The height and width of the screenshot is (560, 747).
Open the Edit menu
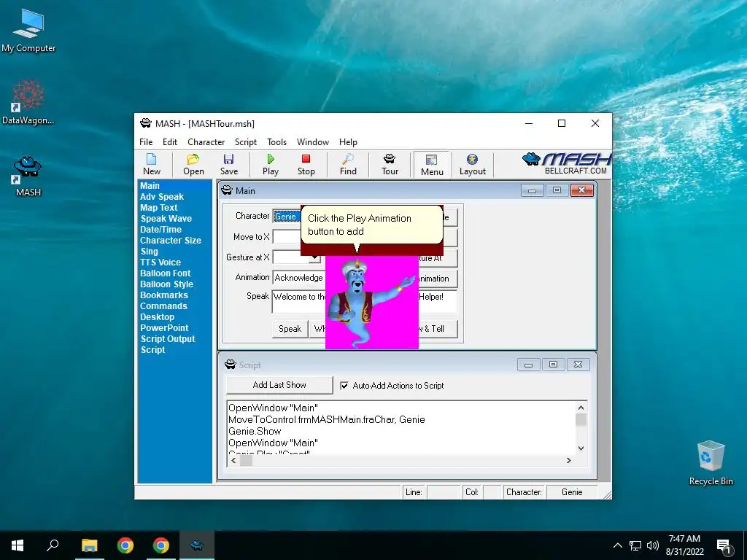[169, 142]
